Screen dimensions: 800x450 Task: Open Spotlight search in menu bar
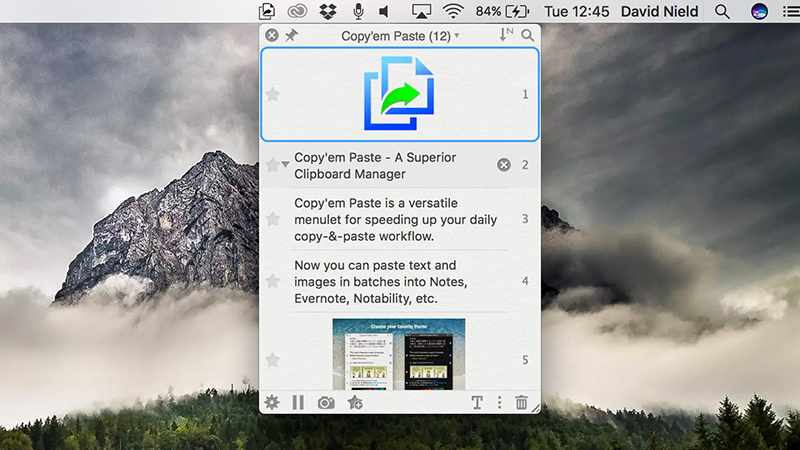tap(722, 11)
